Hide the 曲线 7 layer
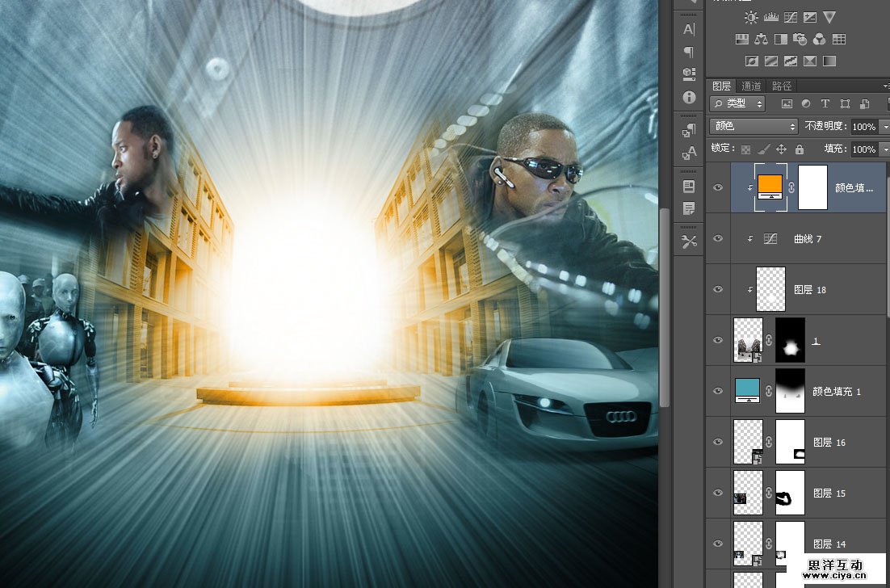Viewport: 890px width, 588px height. pos(717,239)
